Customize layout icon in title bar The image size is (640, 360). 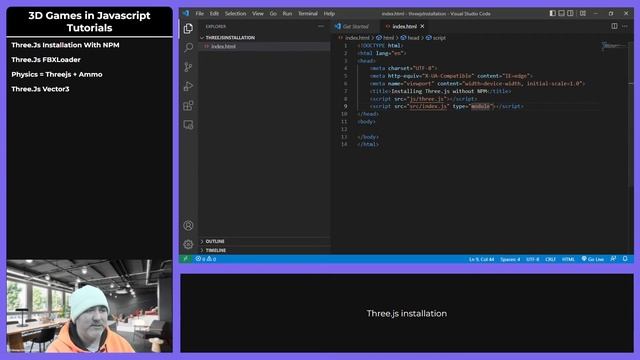click(583, 13)
